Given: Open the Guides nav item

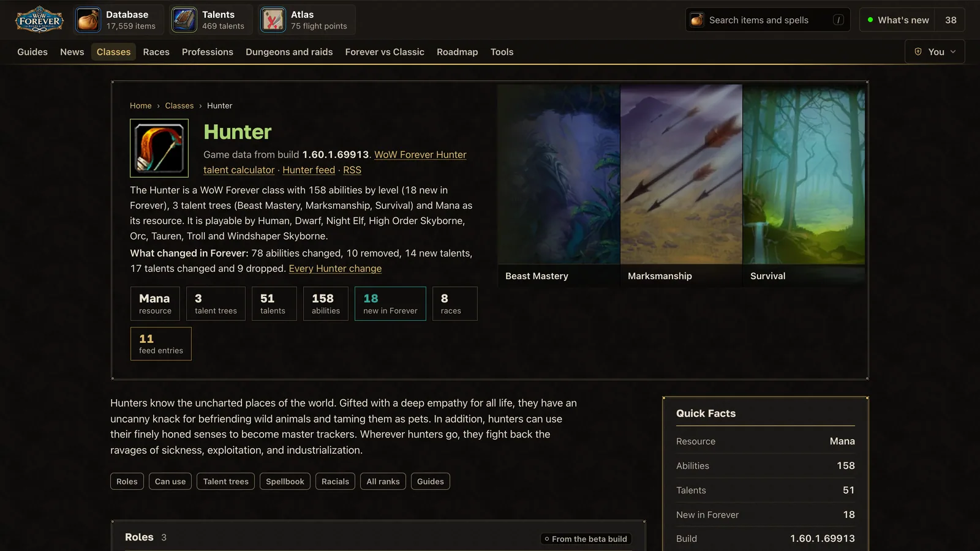Looking at the screenshot, I should click(32, 52).
